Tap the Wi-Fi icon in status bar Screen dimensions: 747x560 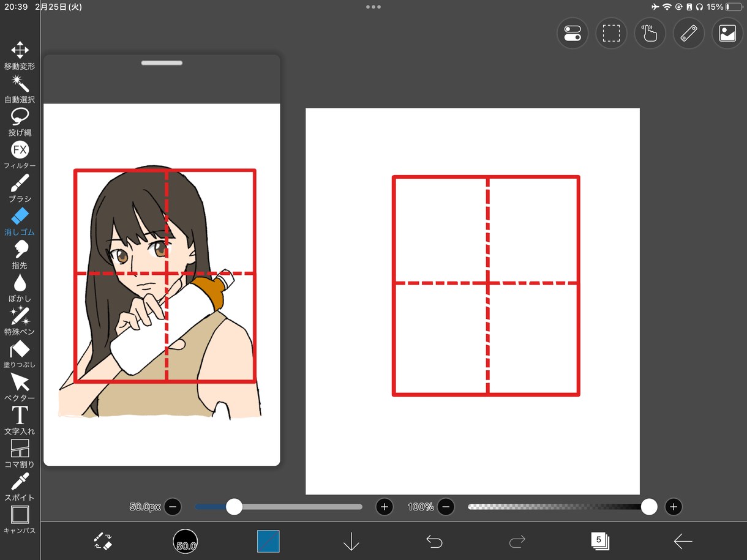coord(667,7)
